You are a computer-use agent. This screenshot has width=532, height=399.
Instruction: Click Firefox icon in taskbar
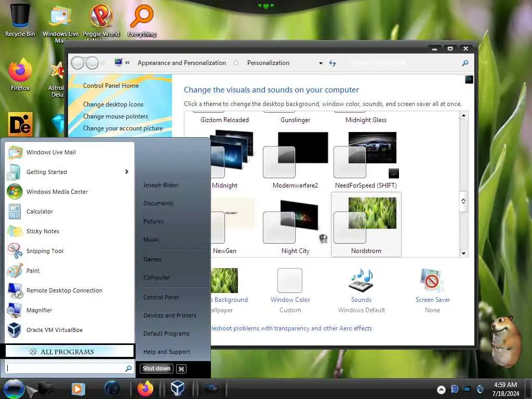(x=145, y=389)
